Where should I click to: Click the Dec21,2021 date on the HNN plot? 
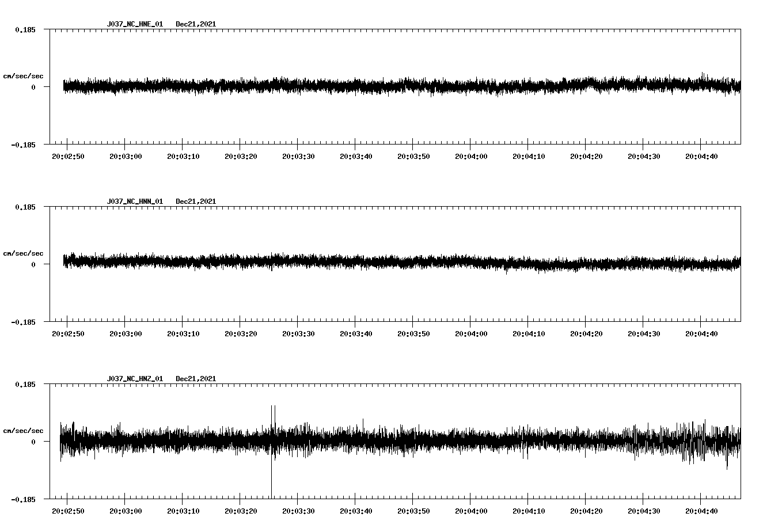point(196,202)
